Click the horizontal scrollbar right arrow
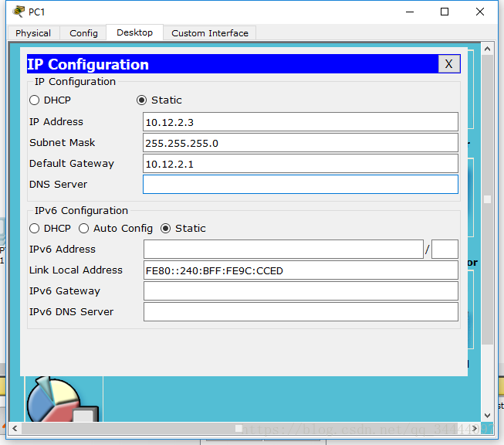The height and width of the screenshot is (445, 504). tap(475, 428)
